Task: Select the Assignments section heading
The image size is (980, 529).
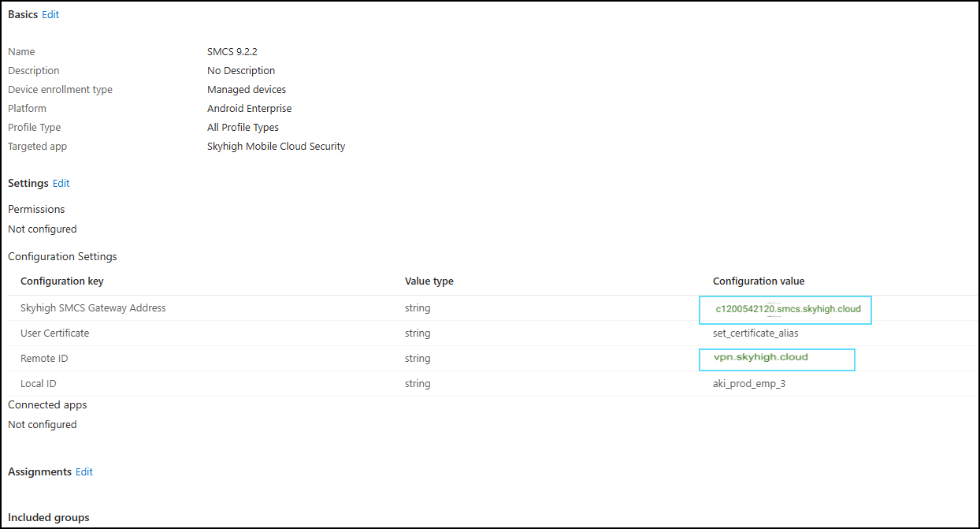Action: tap(40, 471)
